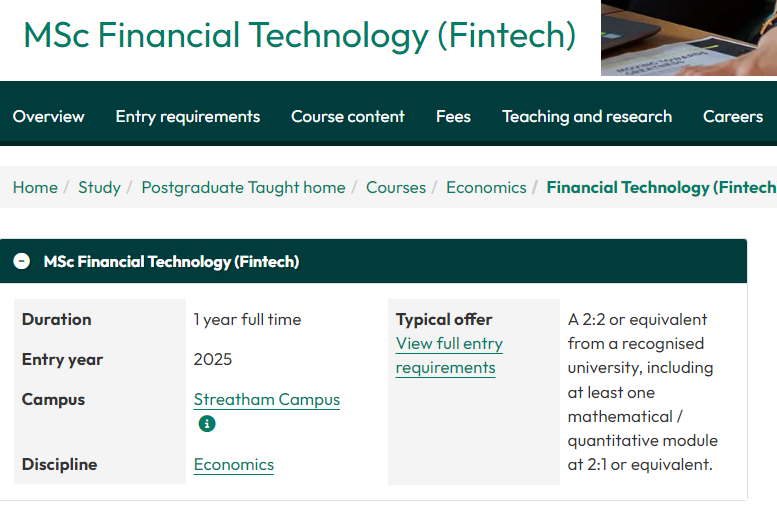Image resolution: width=777 pixels, height=505 pixels.
Task: Toggle MSc Financial Technology (Fintech) panel header
Action: (x=373, y=261)
